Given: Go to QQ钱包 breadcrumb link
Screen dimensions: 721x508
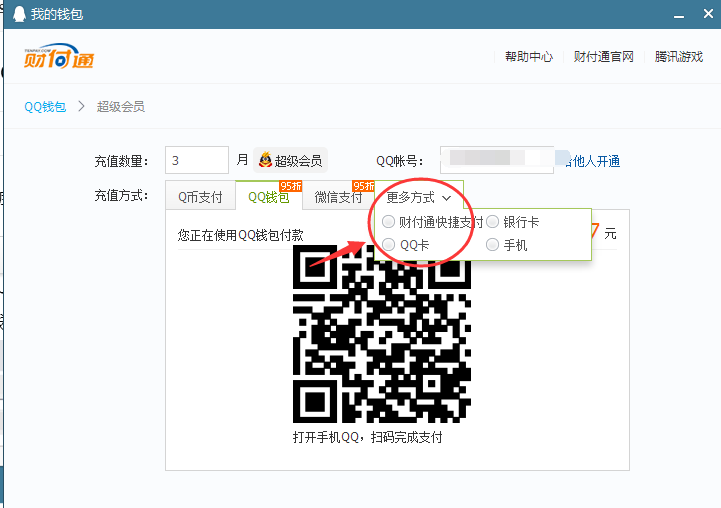Looking at the screenshot, I should (45, 107).
